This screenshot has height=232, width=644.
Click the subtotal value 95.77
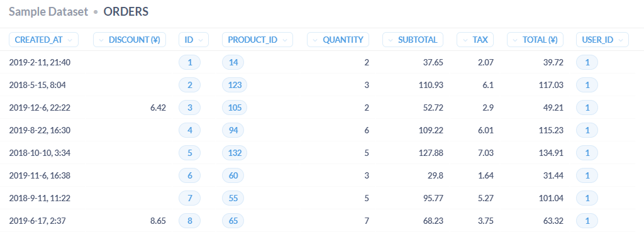433,198
